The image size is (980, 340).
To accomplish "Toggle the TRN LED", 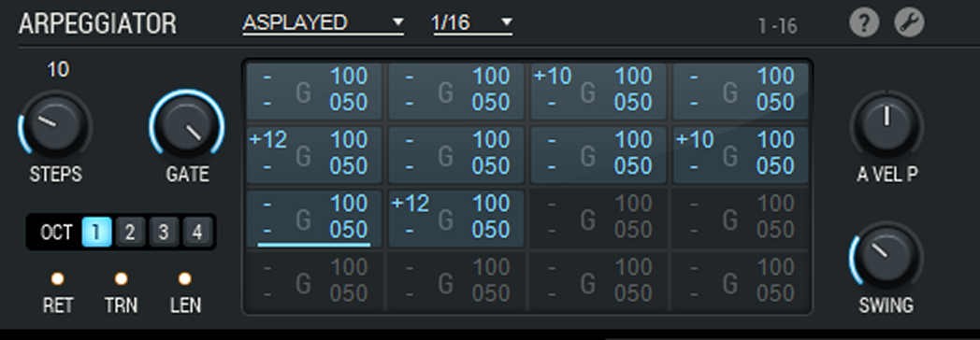I will click(x=122, y=279).
